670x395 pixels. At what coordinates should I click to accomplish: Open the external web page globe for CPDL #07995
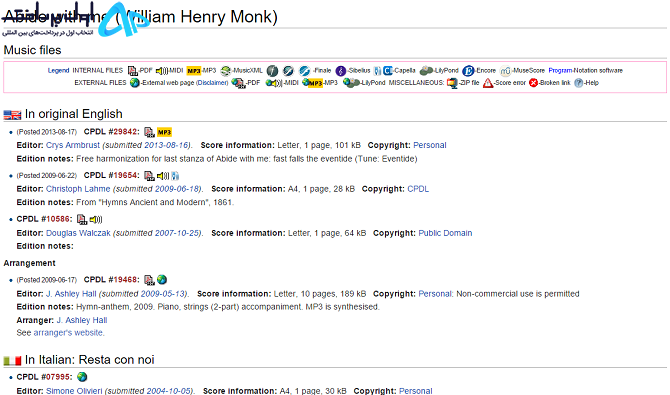click(82, 377)
